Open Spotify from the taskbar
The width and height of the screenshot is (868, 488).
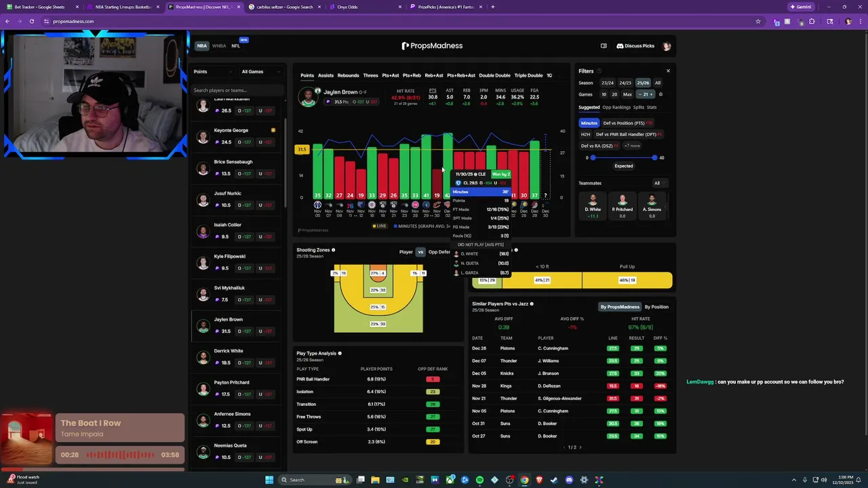coord(479,480)
